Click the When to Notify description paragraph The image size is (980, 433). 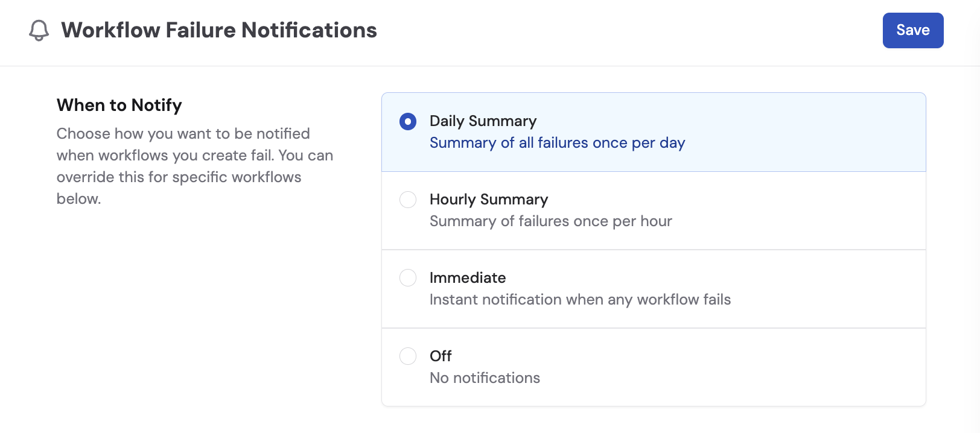194,166
